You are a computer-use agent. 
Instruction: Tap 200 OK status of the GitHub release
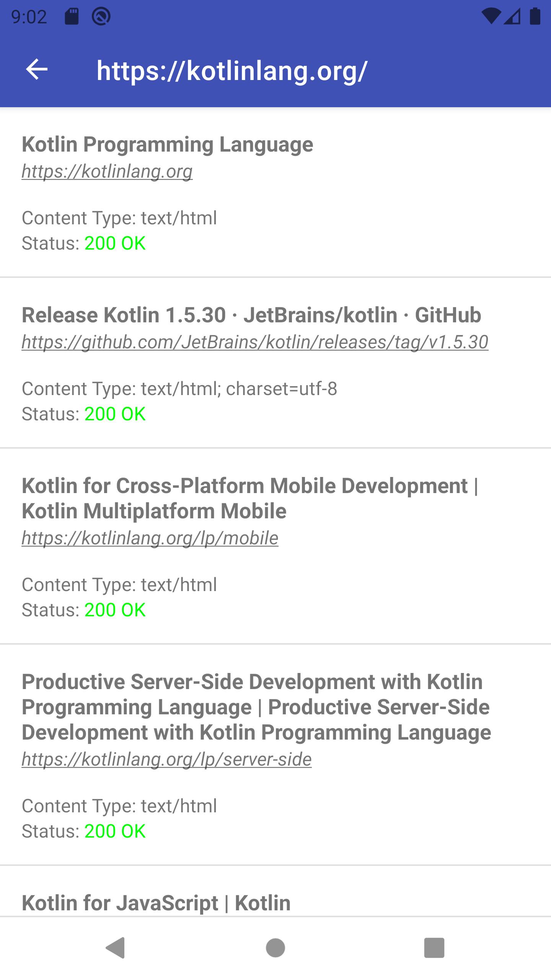pyautogui.click(x=115, y=414)
